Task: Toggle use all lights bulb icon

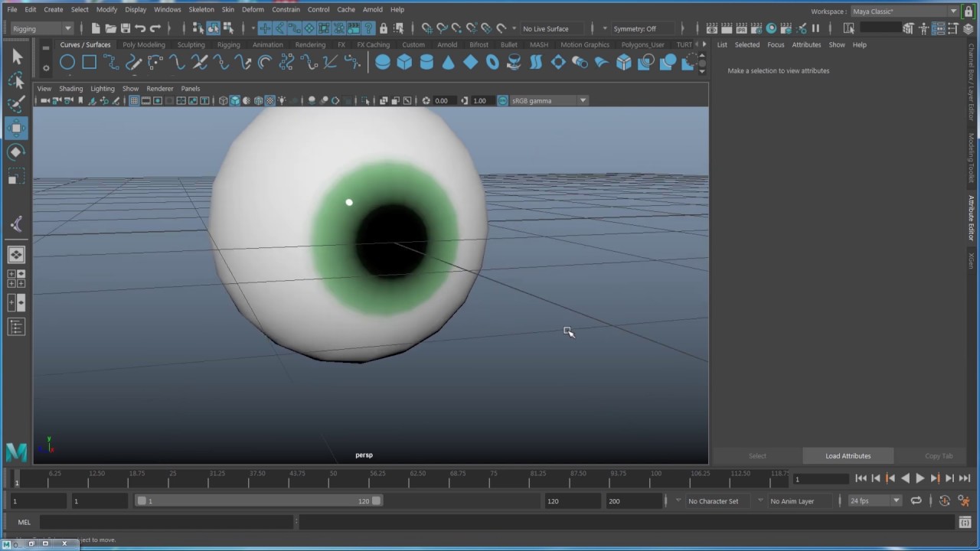Action: tap(282, 100)
